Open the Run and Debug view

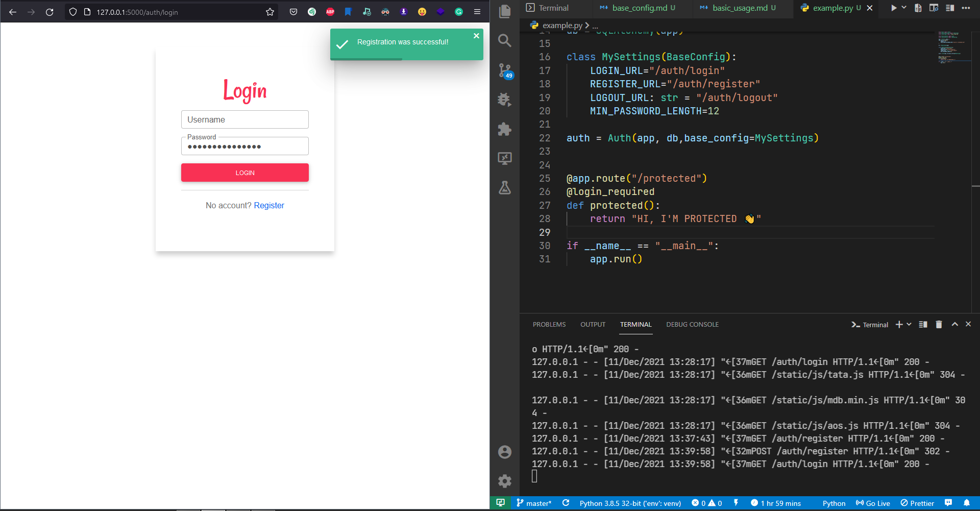click(x=505, y=100)
